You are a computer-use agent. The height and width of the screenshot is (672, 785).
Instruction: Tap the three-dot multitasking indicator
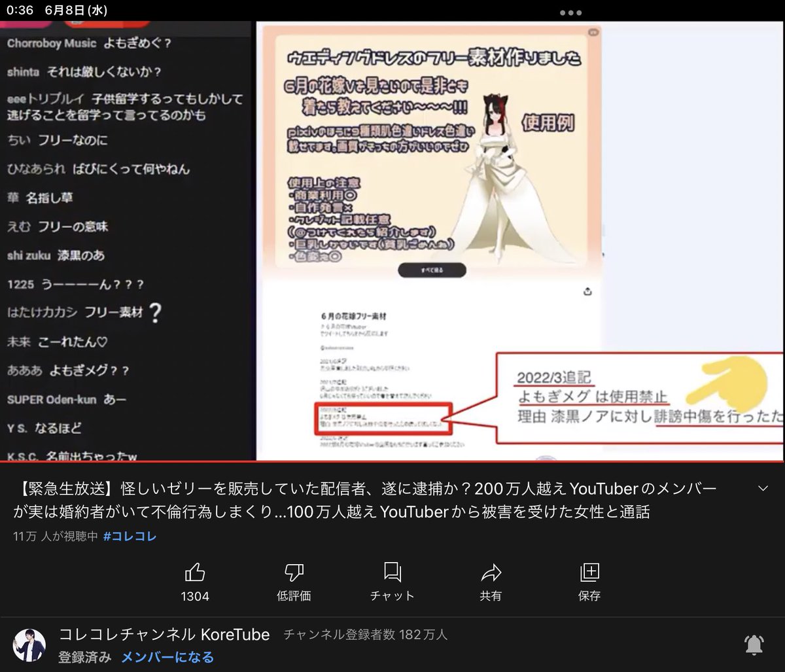pyautogui.click(x=570, y=12)
